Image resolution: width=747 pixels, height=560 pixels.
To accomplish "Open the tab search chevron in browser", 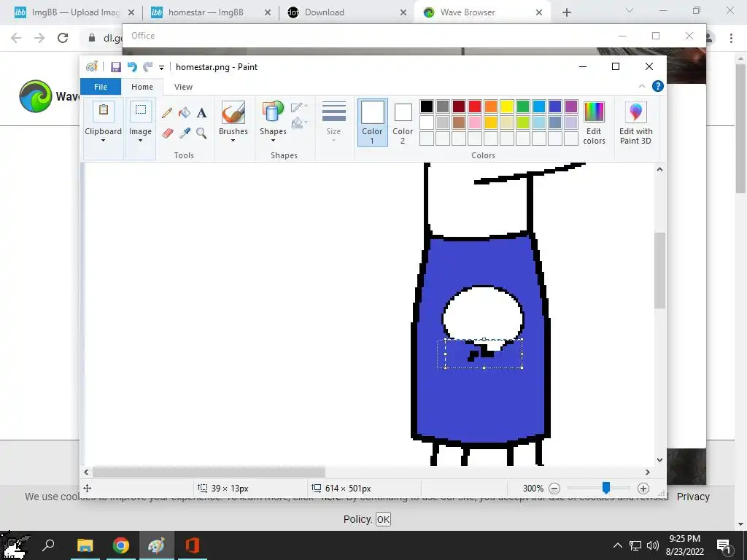I will pyautogui.click(x=630, y=10).
